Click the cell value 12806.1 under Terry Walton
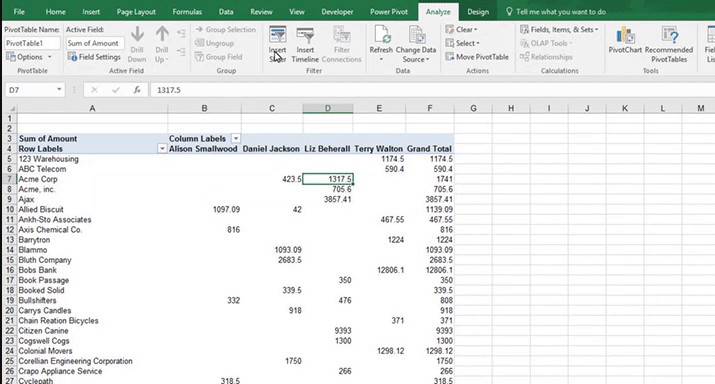 (379, 270)
